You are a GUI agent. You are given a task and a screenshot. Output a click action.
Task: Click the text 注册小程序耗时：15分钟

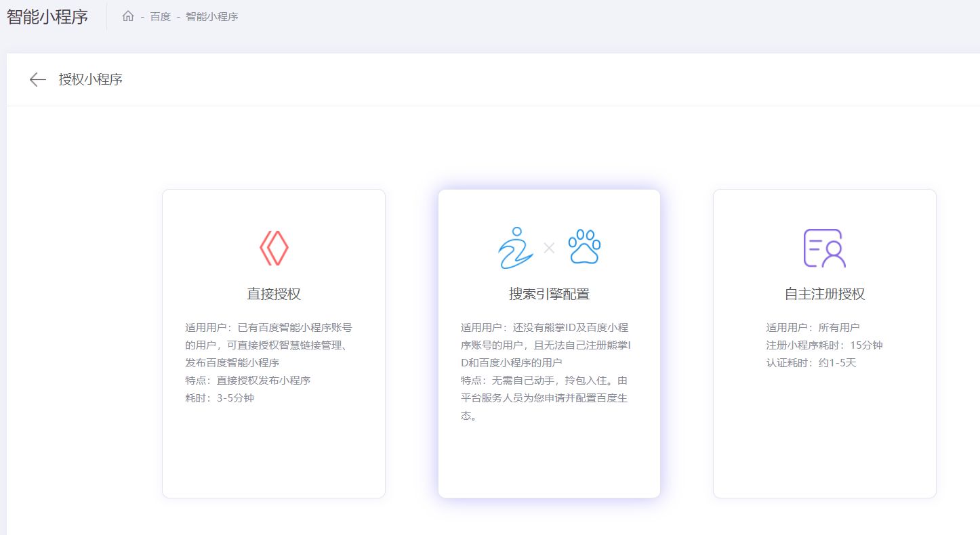tap(824, 345)
